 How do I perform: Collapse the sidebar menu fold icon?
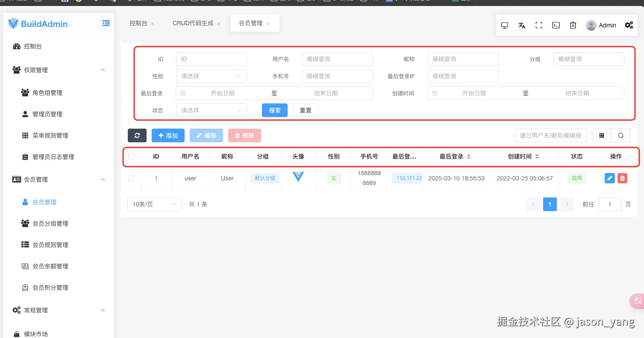[x=106, y=24]
